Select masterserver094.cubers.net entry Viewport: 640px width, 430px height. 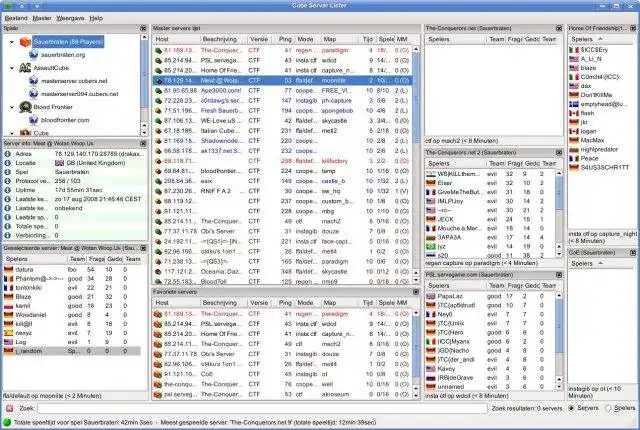click(x=80, y=94)
